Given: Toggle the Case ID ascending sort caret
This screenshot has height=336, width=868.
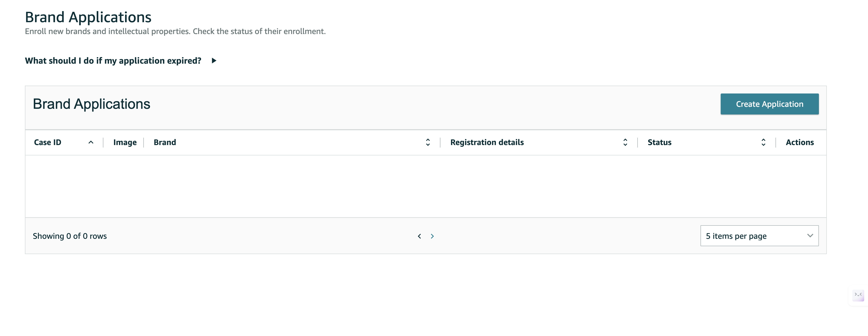Looking at the screenshot, I should 91,143.
